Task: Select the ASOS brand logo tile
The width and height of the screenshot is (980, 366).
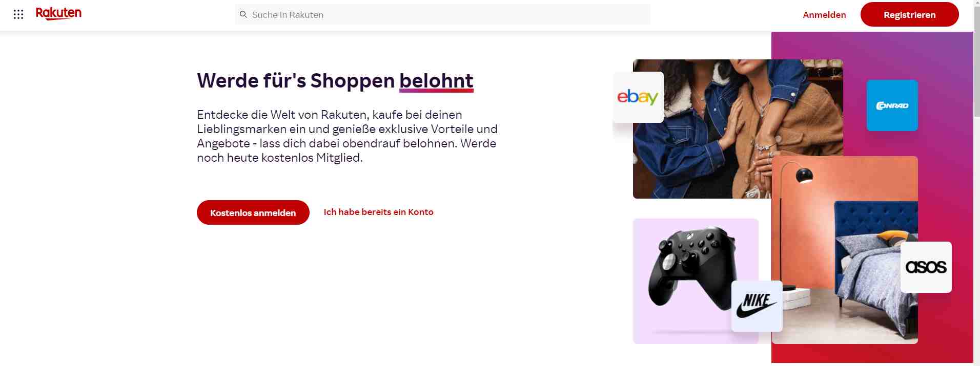Action: coord(926,267)
